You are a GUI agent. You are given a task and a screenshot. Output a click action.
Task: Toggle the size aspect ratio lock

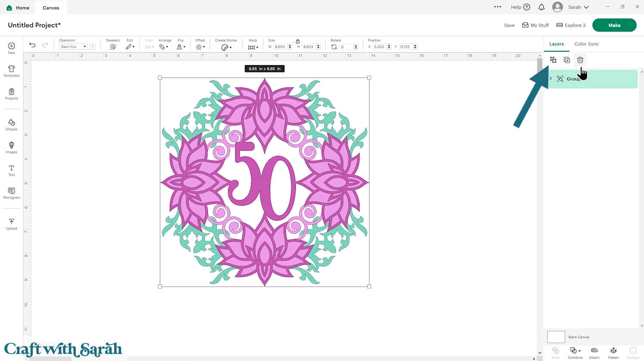298,41
